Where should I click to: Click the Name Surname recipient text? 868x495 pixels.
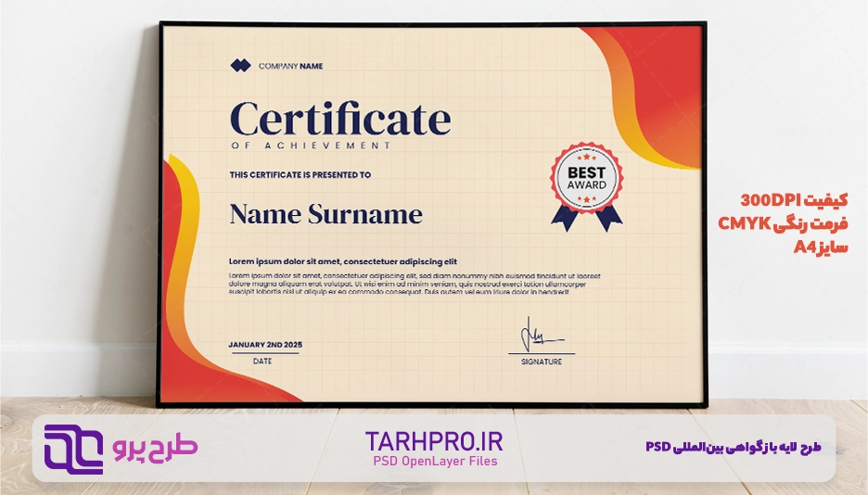[x=325, y=215]
